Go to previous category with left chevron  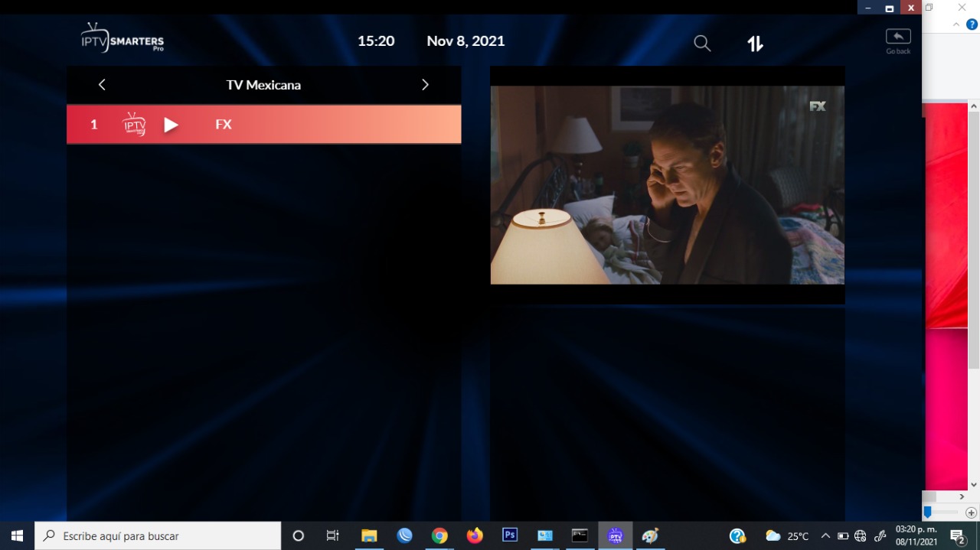coord(102,85)
